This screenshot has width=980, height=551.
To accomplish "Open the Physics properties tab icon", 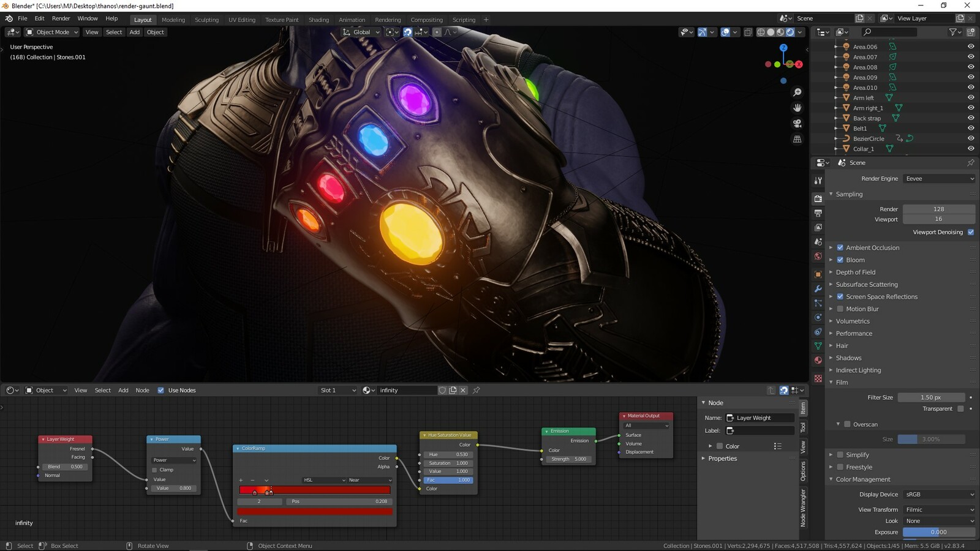I will point(818,317).
